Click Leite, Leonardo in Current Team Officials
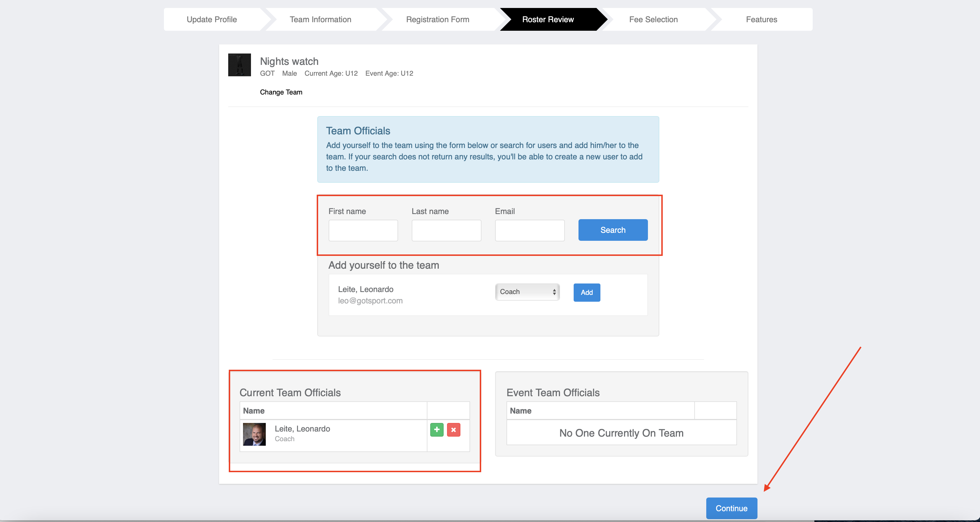Image resolution: width=980 pixels, height=522 pixels. 302,429
